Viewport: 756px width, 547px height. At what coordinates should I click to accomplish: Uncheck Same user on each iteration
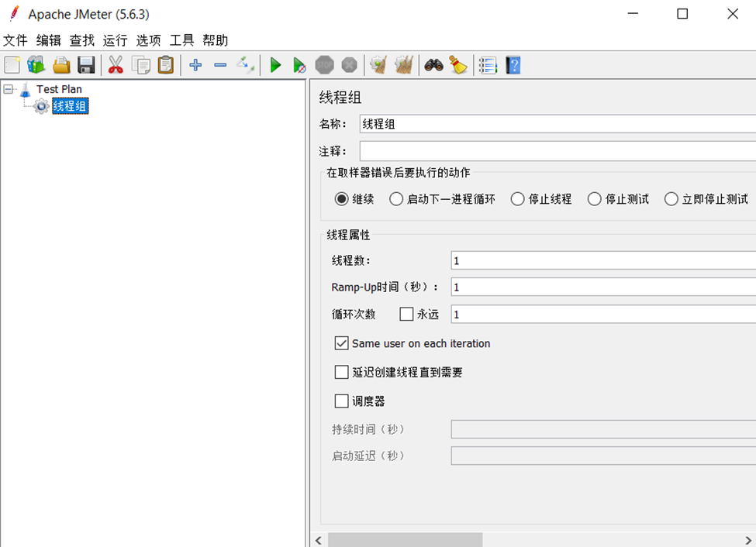coord(341,343)
